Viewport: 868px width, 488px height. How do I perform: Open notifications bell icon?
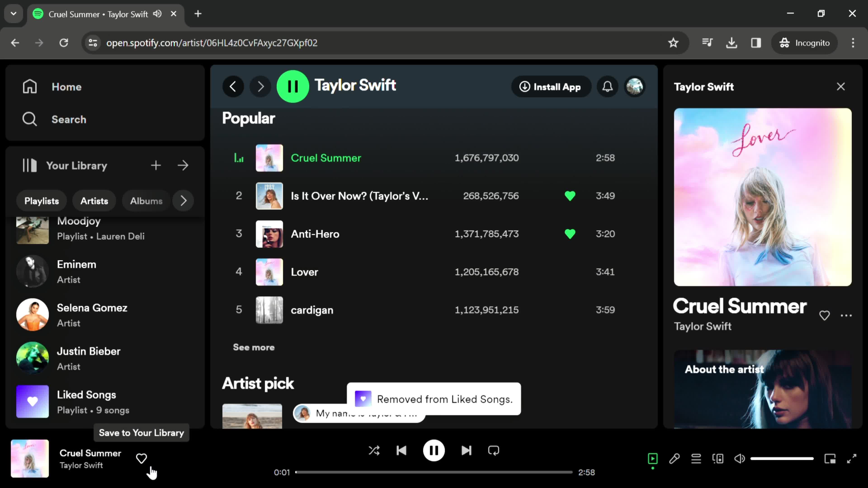click(608, 87)
